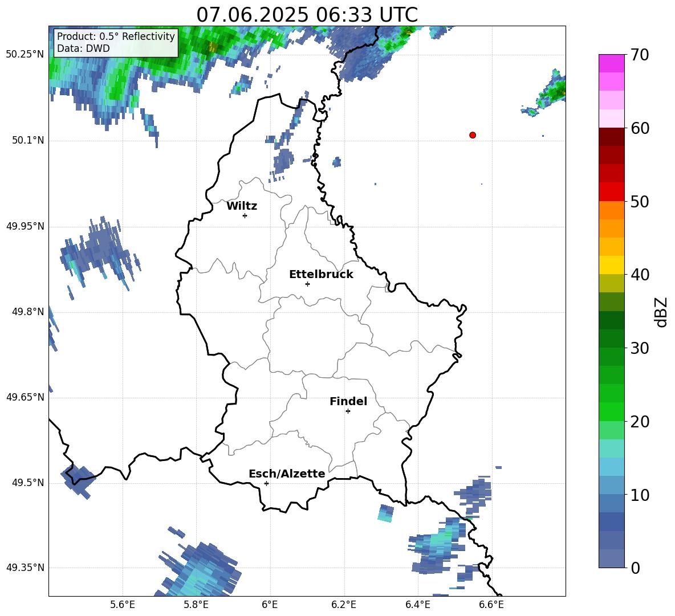Click the 5.6°E longitude label
The height and width of the screenshot is (616, 675).
(x=123, y=605)
